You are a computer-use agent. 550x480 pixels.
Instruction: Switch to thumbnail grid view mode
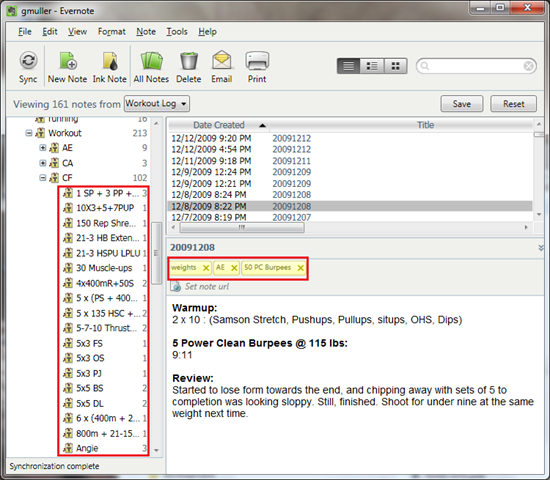point(395,66)
